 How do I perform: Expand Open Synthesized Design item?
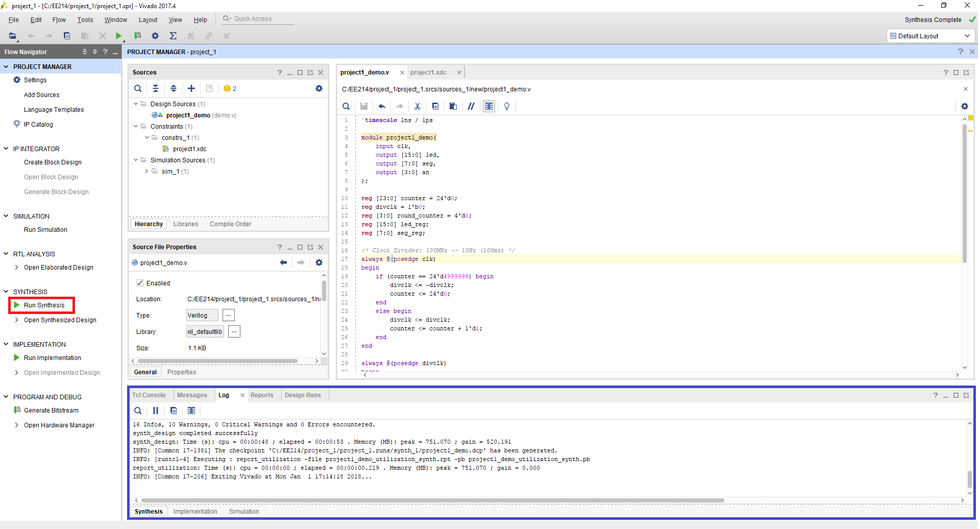[17, 320]
